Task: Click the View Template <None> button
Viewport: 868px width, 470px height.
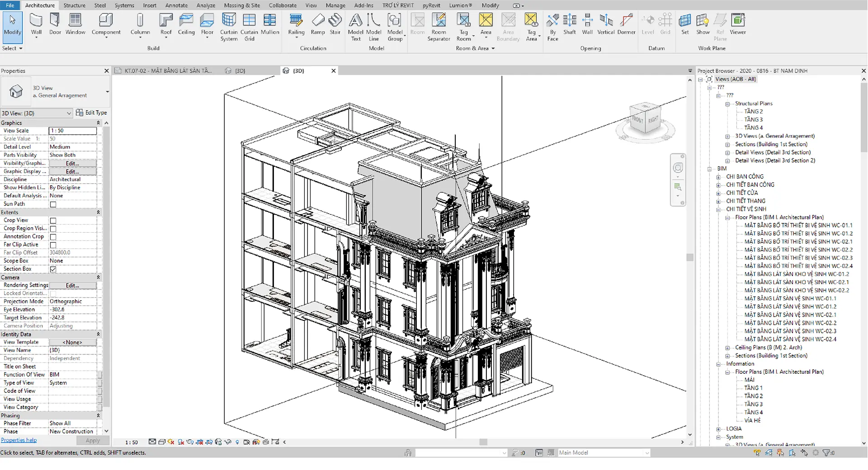Action: tap(72, 342)
